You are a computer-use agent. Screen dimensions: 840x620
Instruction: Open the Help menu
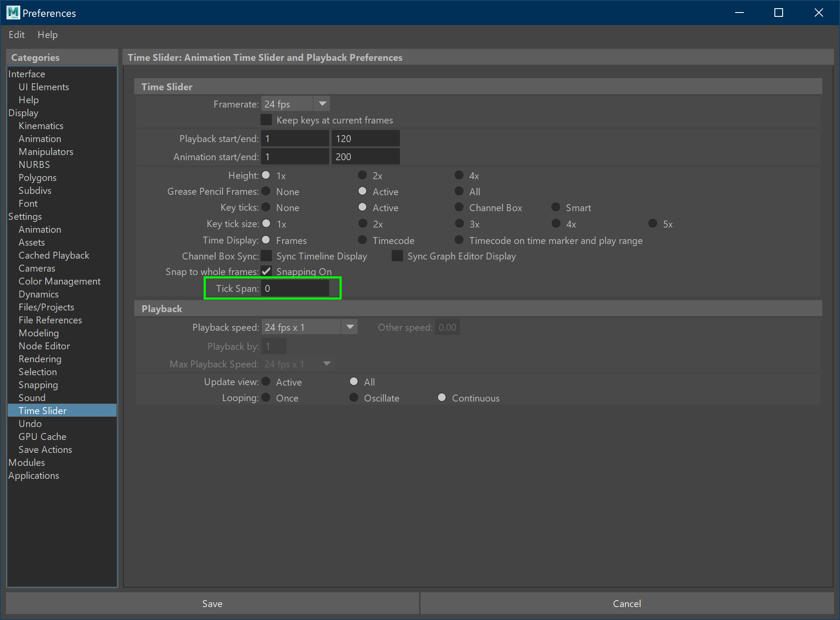pyautogui.click(x=47, y=35)
